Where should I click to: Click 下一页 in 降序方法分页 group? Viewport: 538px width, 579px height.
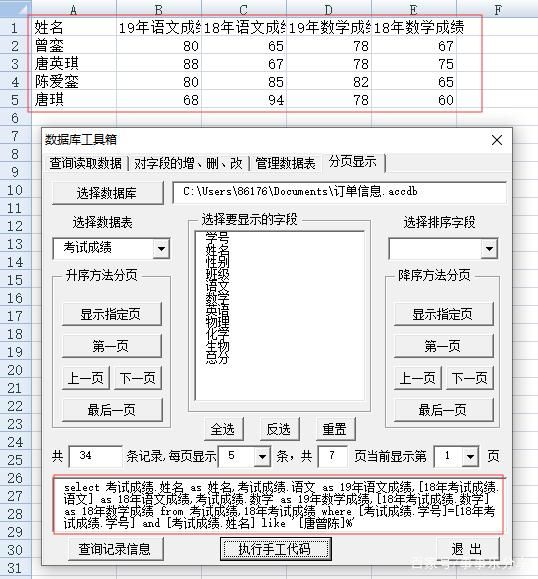[x=470, y=378]
